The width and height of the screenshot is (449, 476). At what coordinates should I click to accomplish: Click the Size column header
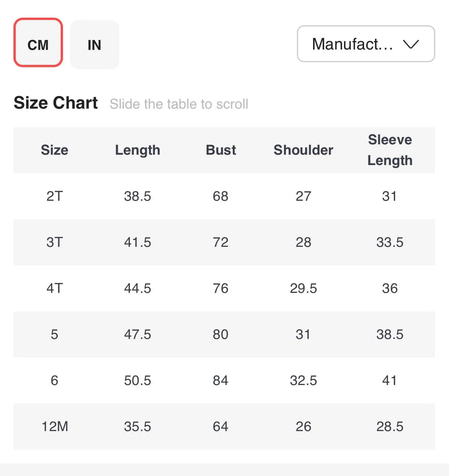coord(55,150)
